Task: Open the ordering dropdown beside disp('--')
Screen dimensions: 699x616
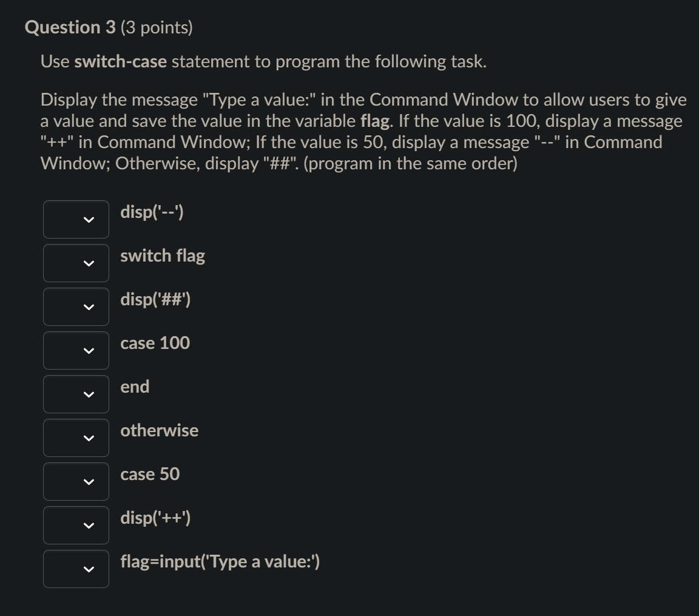Action: (x=75, y=219)
